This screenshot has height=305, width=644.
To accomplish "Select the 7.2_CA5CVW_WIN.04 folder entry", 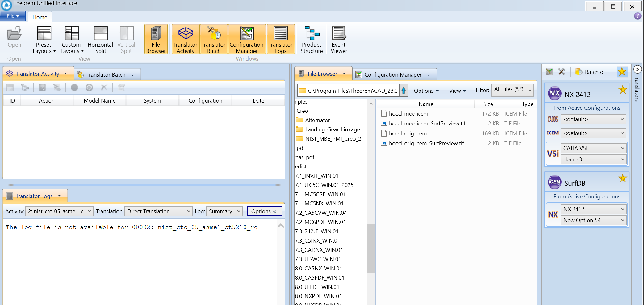I will (321, 213).
